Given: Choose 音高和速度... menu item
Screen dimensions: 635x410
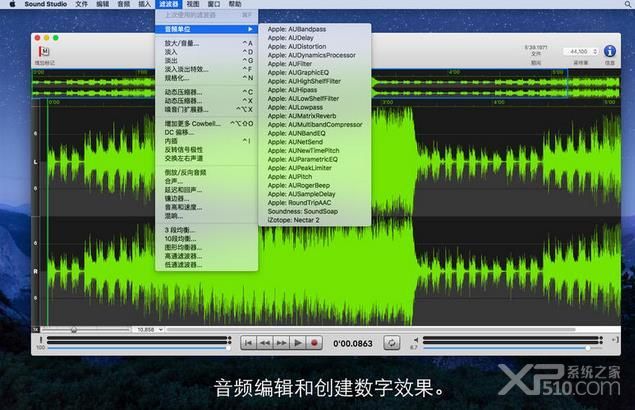Looking at the screenshot, I should [x=207, y=207].
